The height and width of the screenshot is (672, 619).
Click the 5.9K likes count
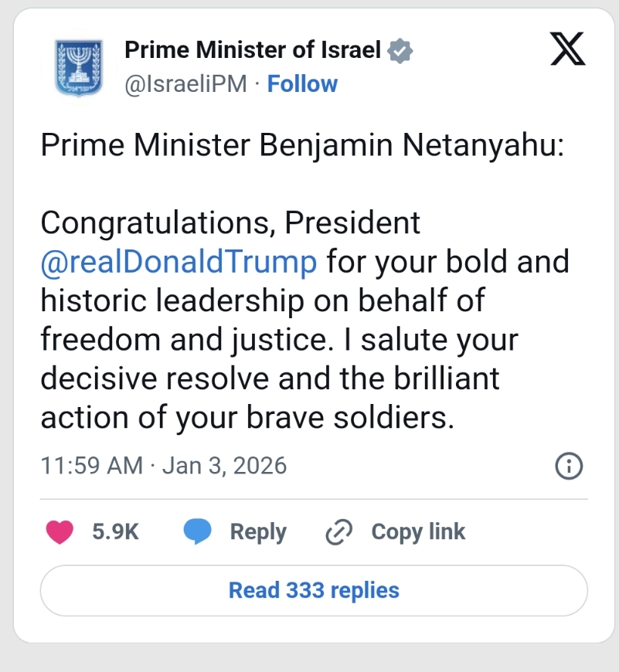click(x=115, y=531)
